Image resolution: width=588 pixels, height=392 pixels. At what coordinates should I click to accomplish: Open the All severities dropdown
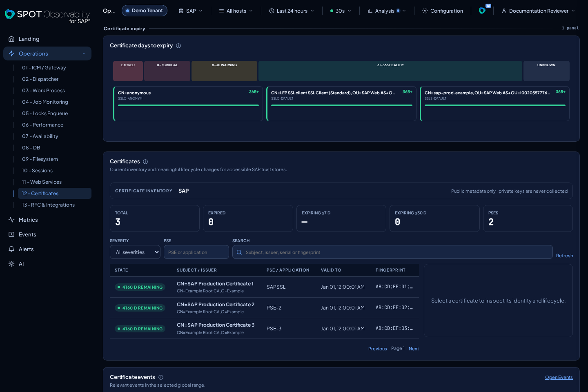[135, 252]
